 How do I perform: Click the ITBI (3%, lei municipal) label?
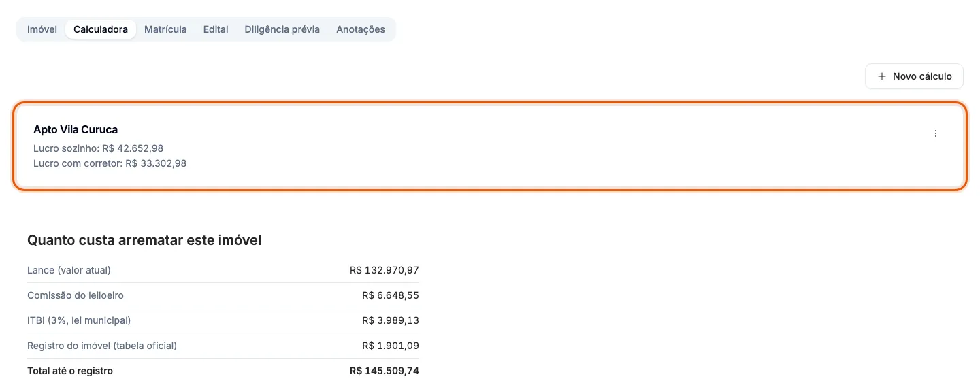pos(79,320)
